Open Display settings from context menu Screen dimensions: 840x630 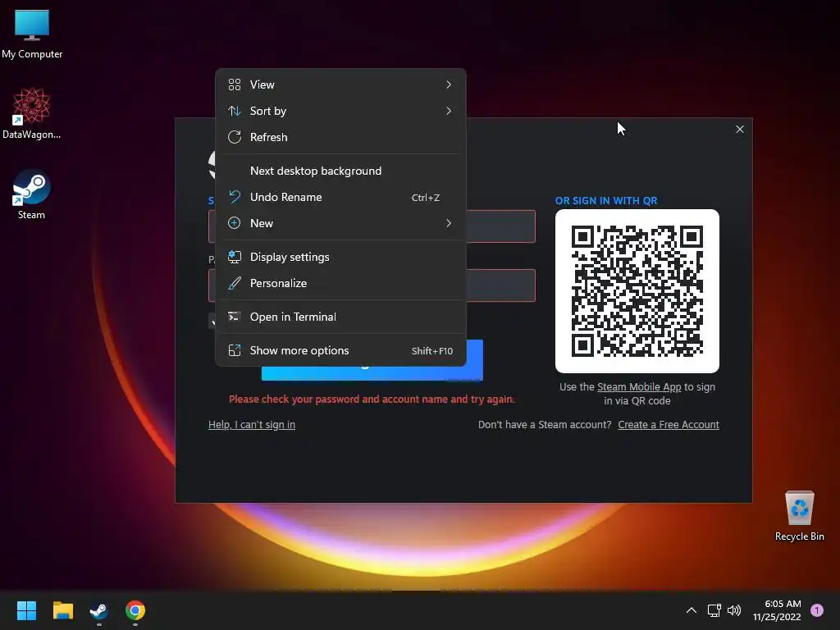[340, 257]
